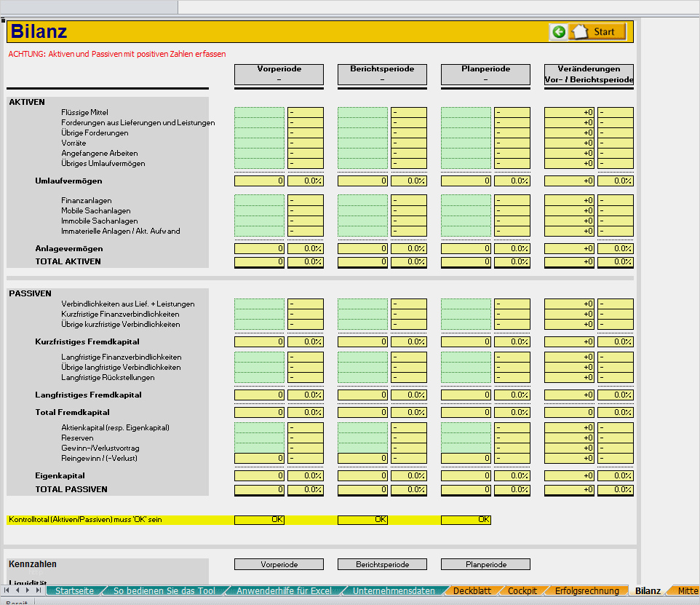
Task: Click the green back arrow icon
Action: pos(559,32)
